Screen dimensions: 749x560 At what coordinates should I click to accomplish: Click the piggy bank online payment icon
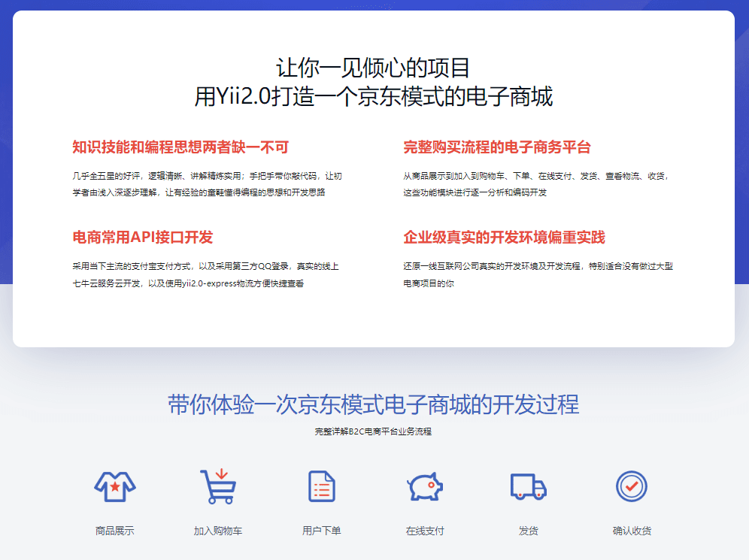425,487
